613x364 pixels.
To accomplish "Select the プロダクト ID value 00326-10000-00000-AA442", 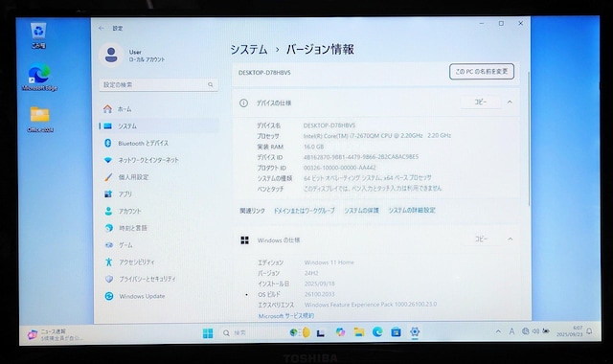I will [340, 168].
